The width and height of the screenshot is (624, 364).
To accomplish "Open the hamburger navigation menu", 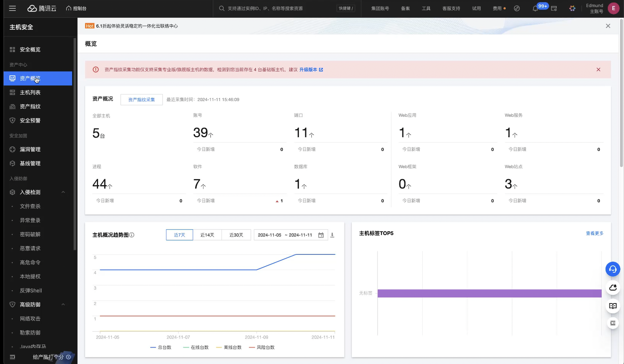I will pos(12,8).
